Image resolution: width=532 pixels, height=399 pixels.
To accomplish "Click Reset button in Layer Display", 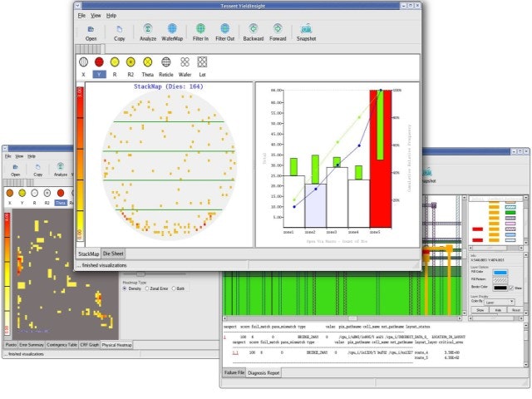I will (515, 310).
